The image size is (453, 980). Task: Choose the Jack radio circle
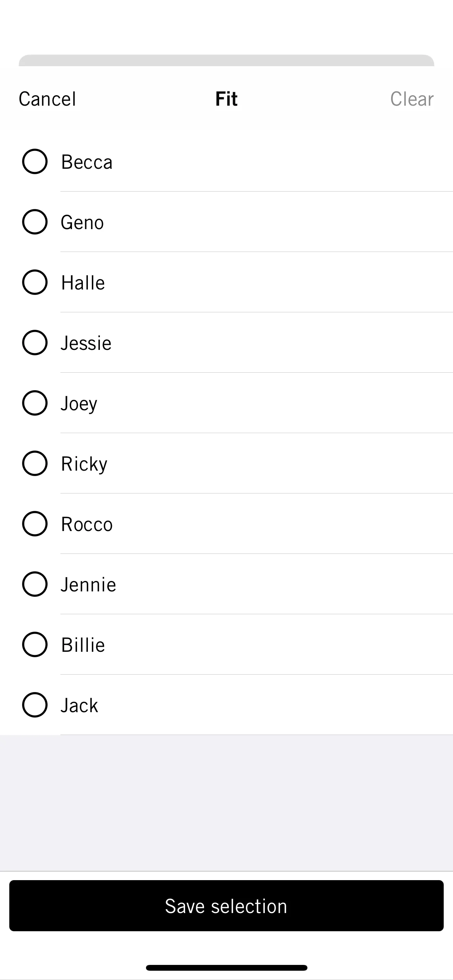(35, 705)
